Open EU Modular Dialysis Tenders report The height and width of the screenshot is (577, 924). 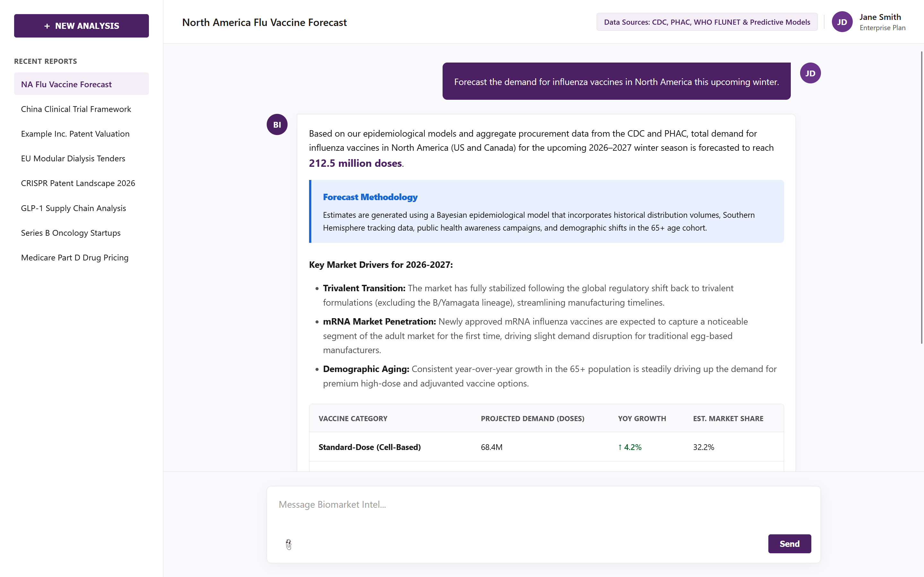(73, 158)
